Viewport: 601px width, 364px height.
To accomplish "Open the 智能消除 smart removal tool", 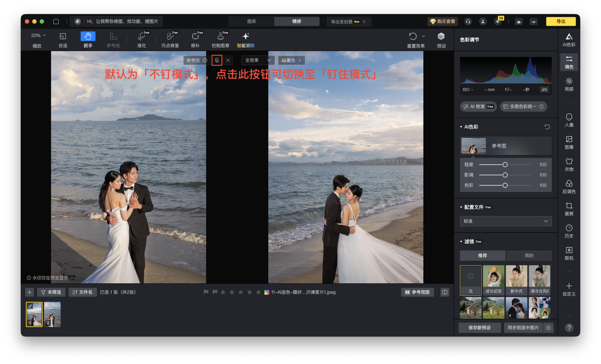I will 246,39.
